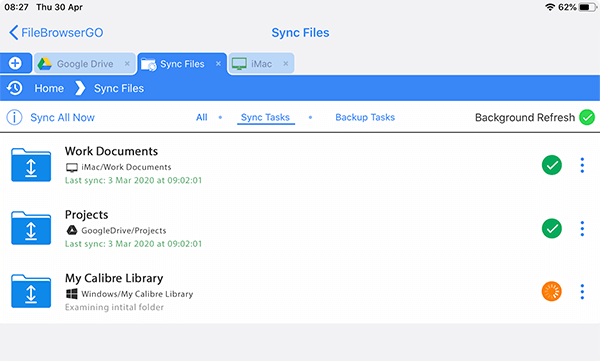Viewport: 600px width, 361px height.
Task: Click Sync Files page title
Action: (300, 33)
